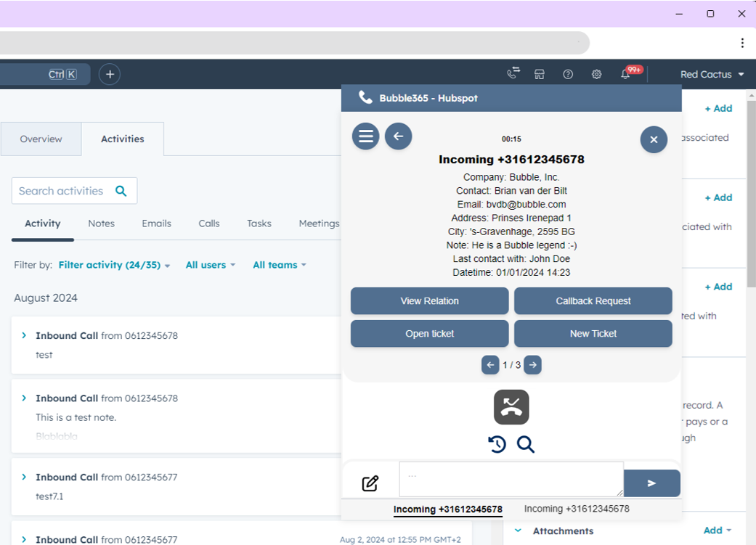
Task: Close the Bubble365 call panel
Action: (653, 139)
